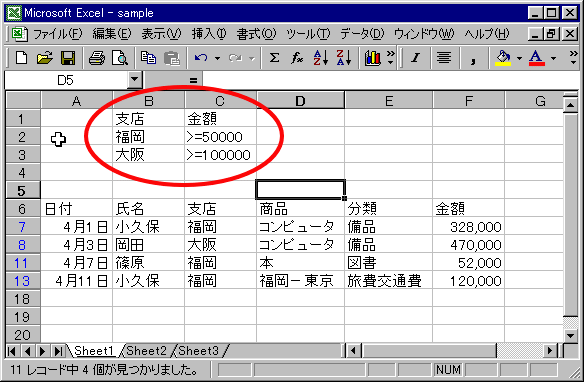This screenshot has height=382, width=584.
Task: Open the Undo history dropdown arrow
Action: pyautogui.click(x=217, y=58)
